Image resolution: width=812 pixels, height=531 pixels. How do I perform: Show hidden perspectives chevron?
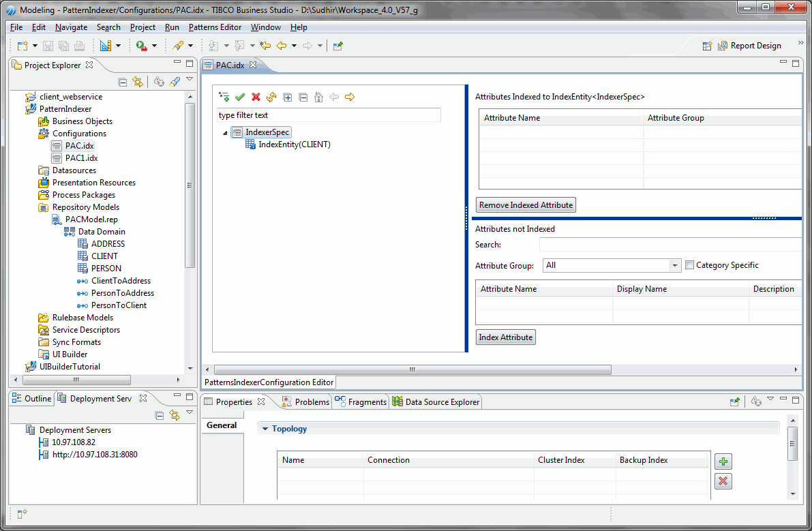tap(800, 44)
